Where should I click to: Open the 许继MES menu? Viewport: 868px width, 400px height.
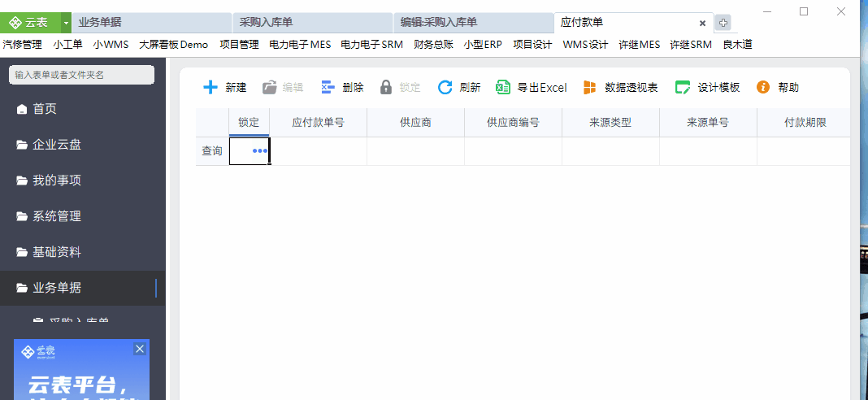640,45
